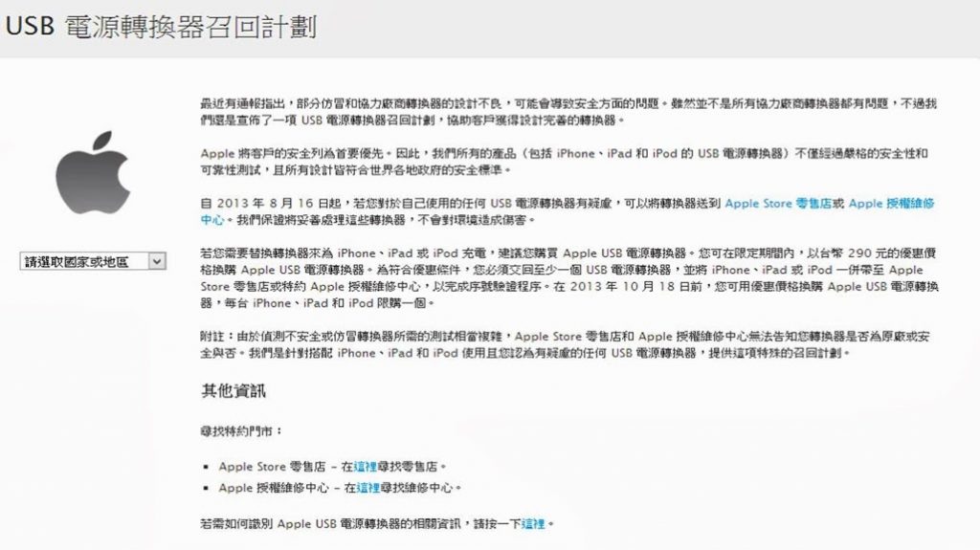Image resolution: width=980 pixels, height=550 pixels.
Task: Click the paragraph starting Apple 將客戶的安全
Action: 565,162
